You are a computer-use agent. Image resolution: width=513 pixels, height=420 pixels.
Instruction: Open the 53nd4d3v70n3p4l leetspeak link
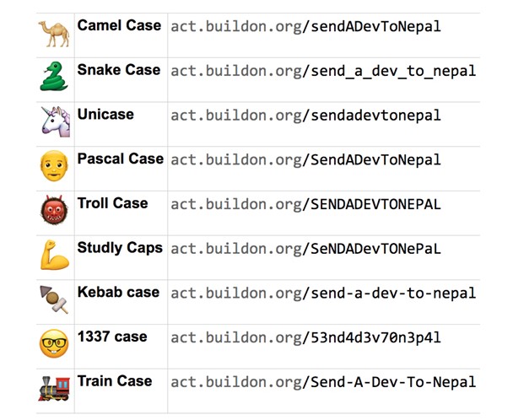point(305,338)
